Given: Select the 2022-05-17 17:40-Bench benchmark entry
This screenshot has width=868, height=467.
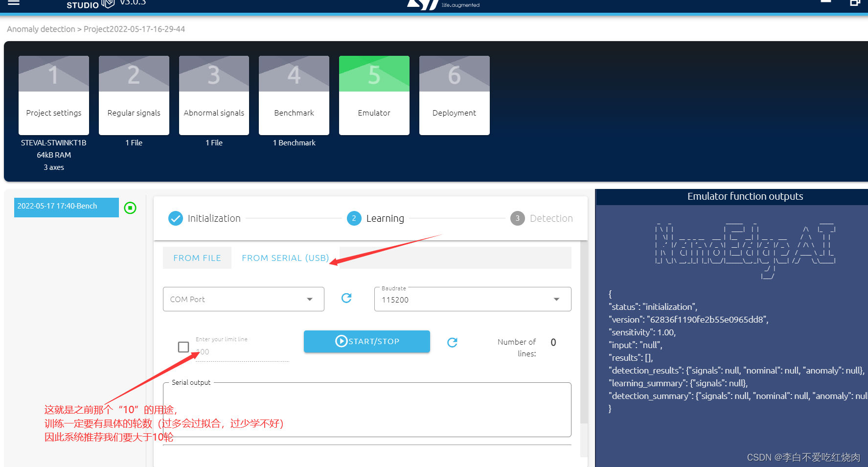Looking at the screenshot, I should tap(67, 207).
